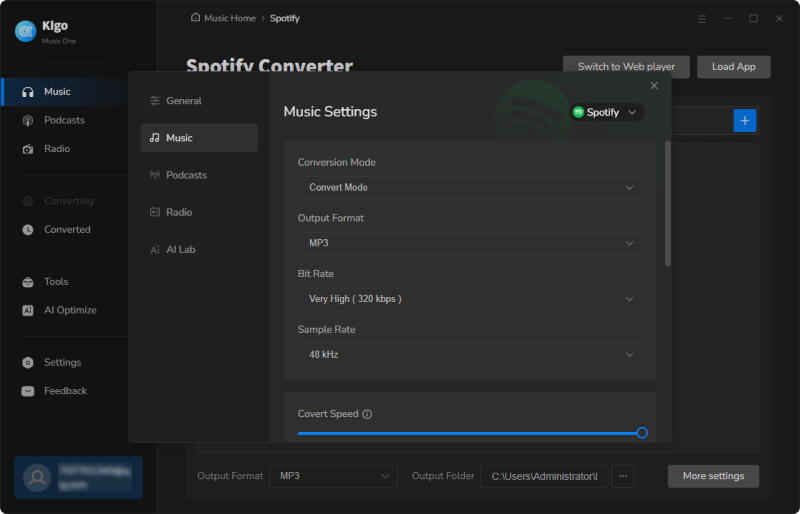Screen dimensions: 800x514
Task: Open Music section in main sidebar
Action: pyautogui.click(x=65, y=92)
